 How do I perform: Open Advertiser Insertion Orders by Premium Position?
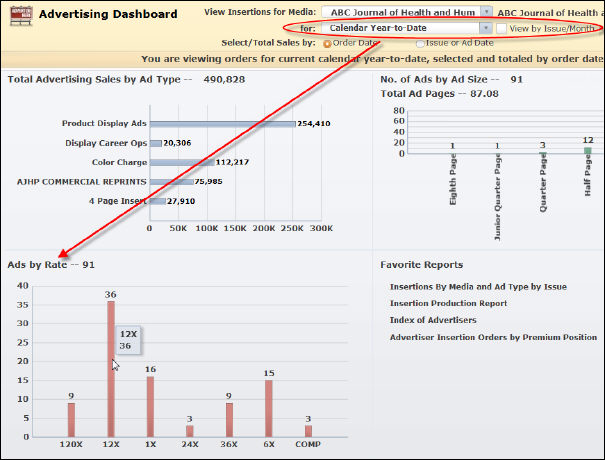coord(493,337)
